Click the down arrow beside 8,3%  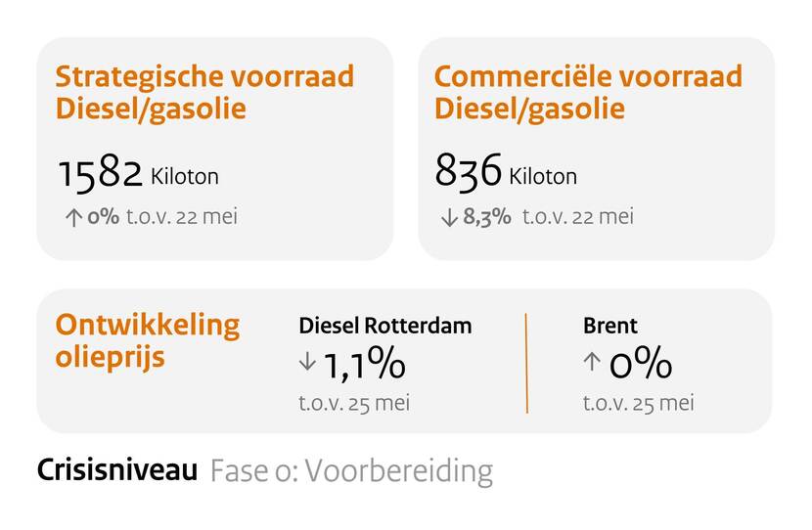click(x=449, y=218)
